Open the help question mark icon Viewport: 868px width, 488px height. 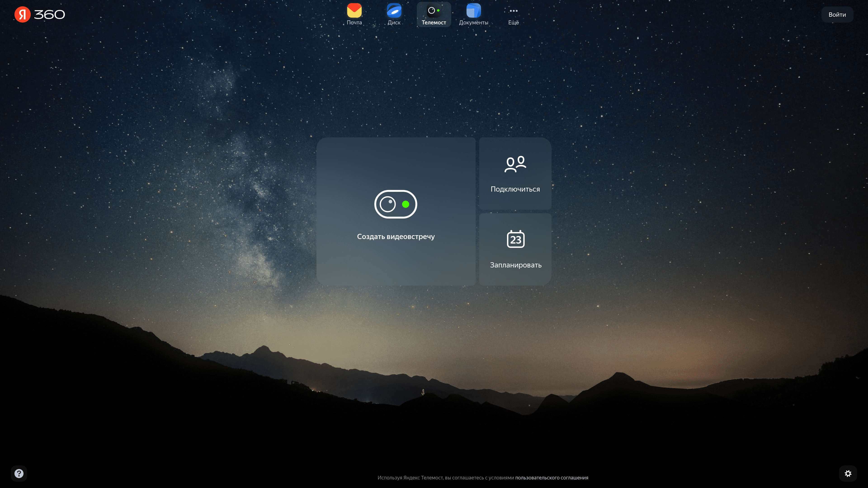point(19,473)
